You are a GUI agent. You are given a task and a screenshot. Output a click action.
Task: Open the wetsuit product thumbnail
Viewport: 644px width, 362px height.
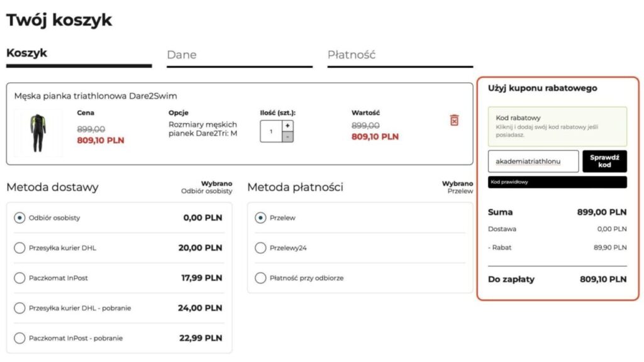[38, 132]
